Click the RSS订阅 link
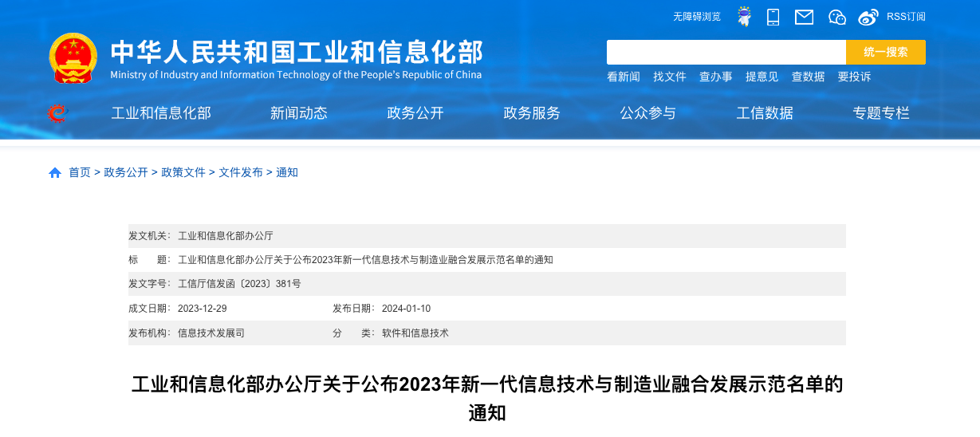Viewport: 980px width, 437px height. 906,17
